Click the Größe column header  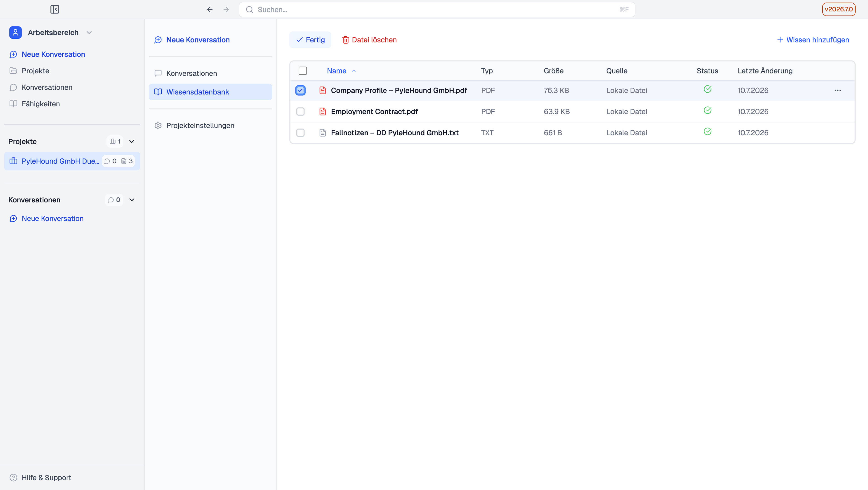coord(553,71)
